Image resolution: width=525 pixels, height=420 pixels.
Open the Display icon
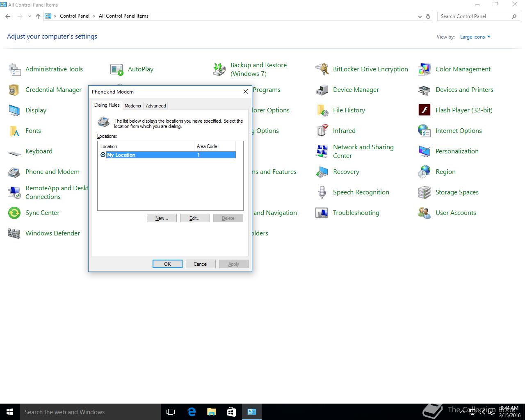coord(14,110)
